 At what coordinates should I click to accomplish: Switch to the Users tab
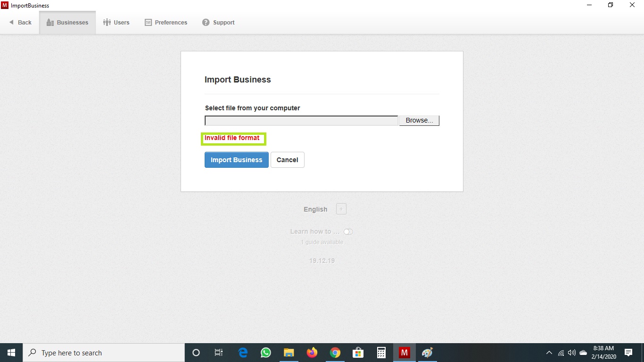pos(116,23)
